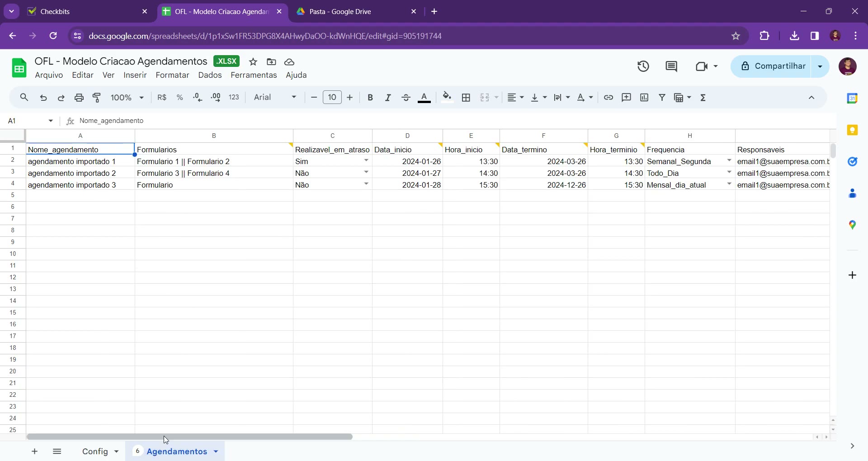
Task: Open comment history icon
Action: click(671, 66)
